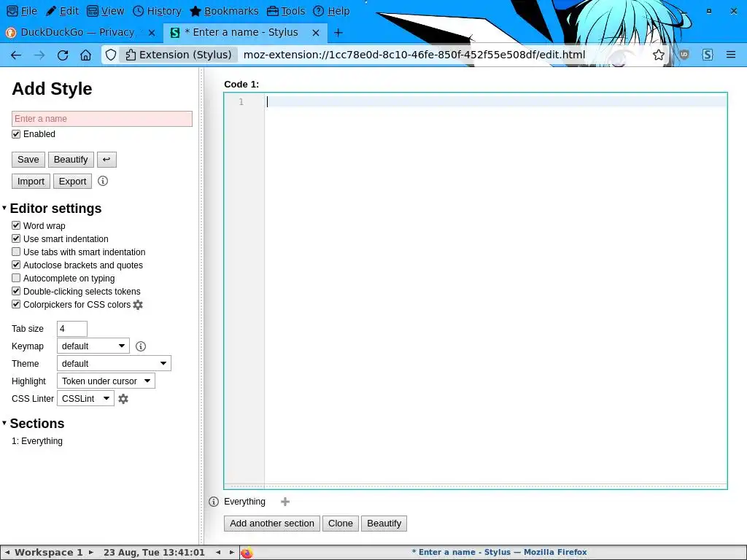Add applies-to rule with plus icon

pos(285,502)
